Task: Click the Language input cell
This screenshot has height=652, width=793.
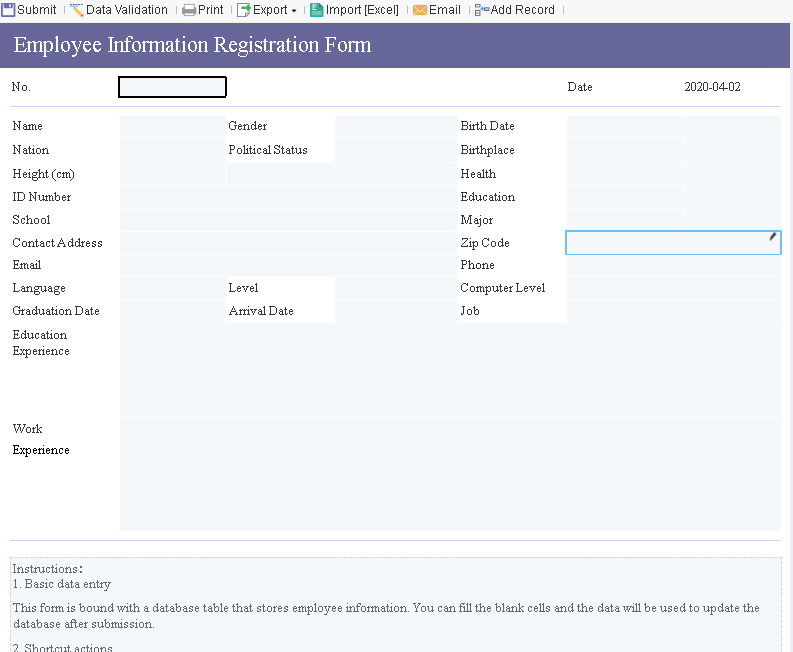Action: pos(172,288)
